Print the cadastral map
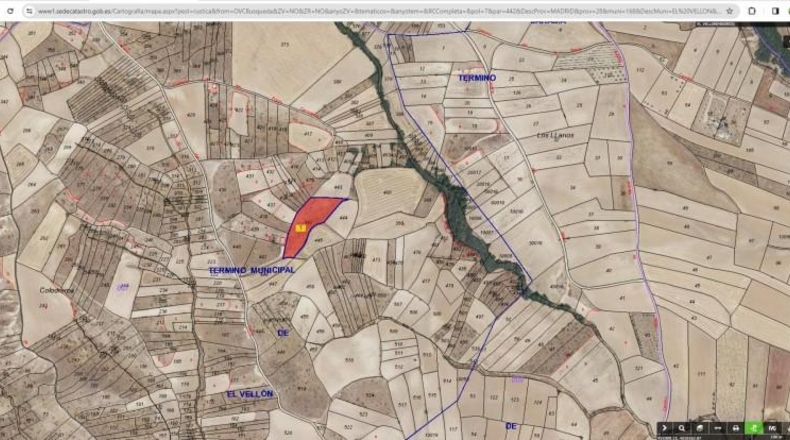Viewport: 790px width, 440px height. point(736,428)
